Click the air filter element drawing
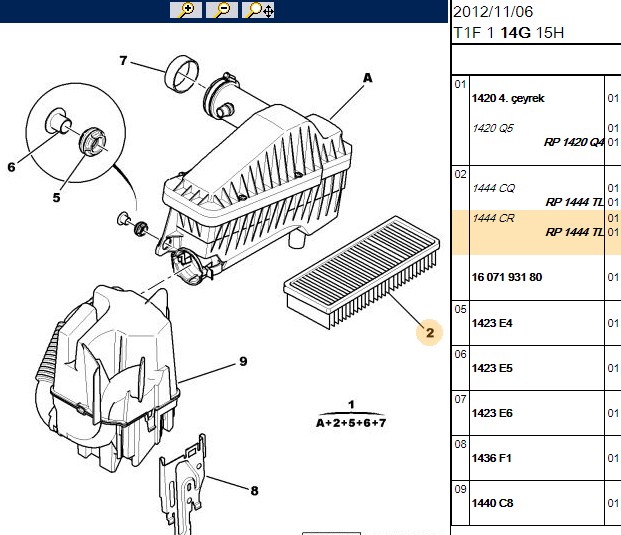621x535 pixels. click(362, 272)
